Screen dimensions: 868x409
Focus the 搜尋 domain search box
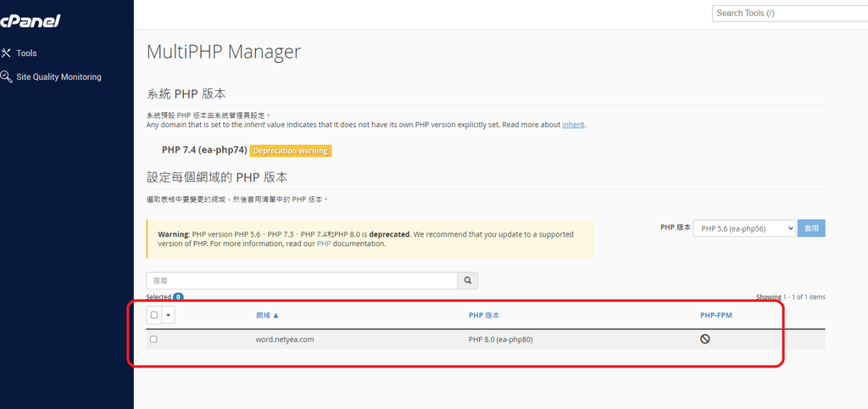[302, 281]
